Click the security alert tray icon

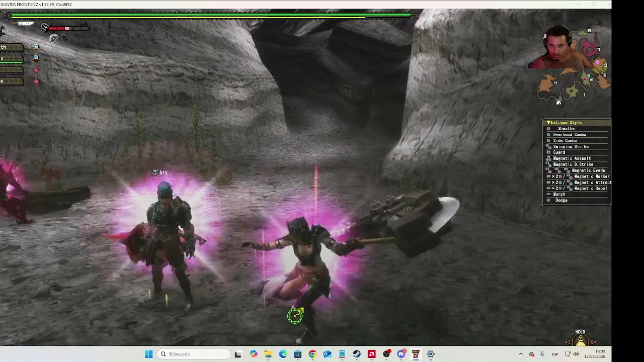531,354
